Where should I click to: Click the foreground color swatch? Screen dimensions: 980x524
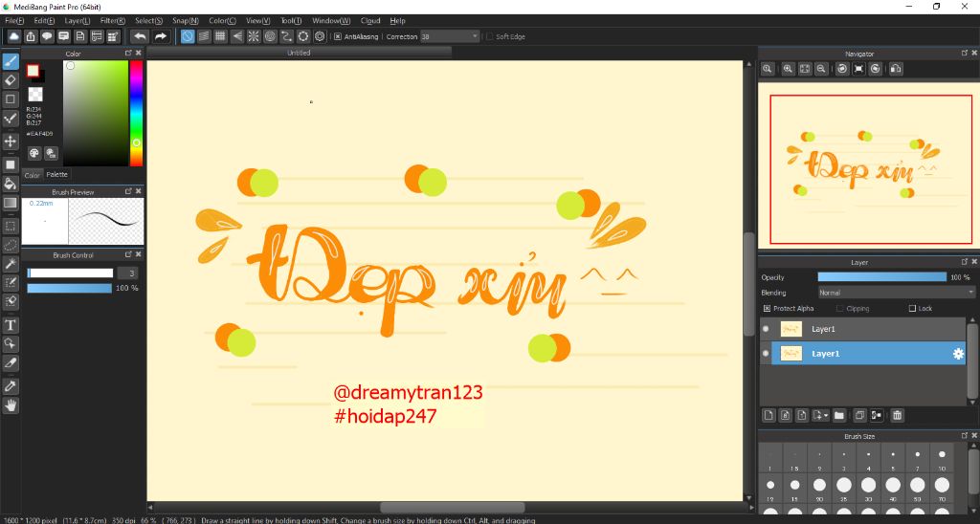pyautogui.click(x=33, y=71)
